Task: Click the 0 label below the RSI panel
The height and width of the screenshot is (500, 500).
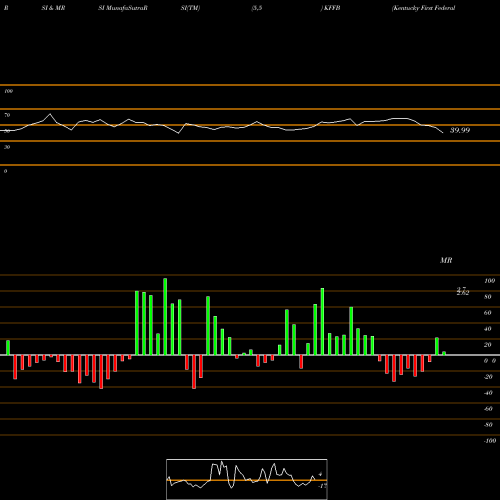Action: (x=5, y=171)
